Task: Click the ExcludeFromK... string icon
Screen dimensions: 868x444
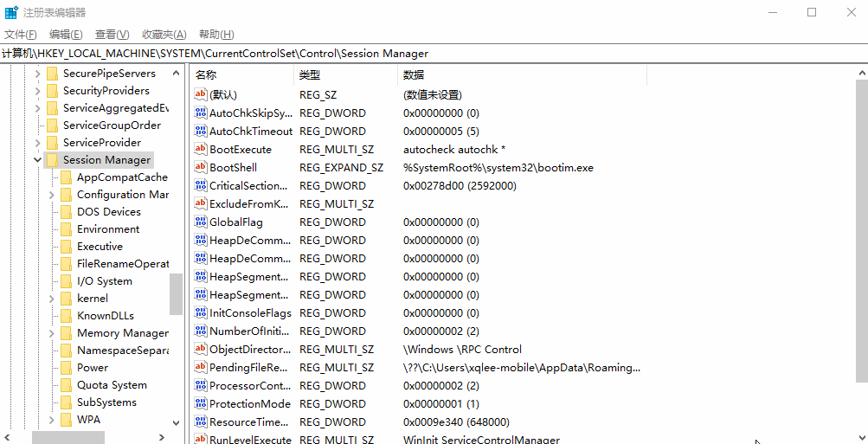Action: [201, 203]
